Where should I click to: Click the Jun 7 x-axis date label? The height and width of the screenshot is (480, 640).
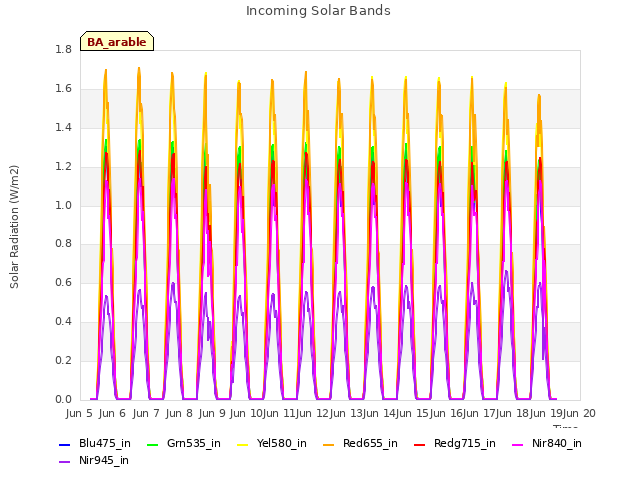(146, 413)
